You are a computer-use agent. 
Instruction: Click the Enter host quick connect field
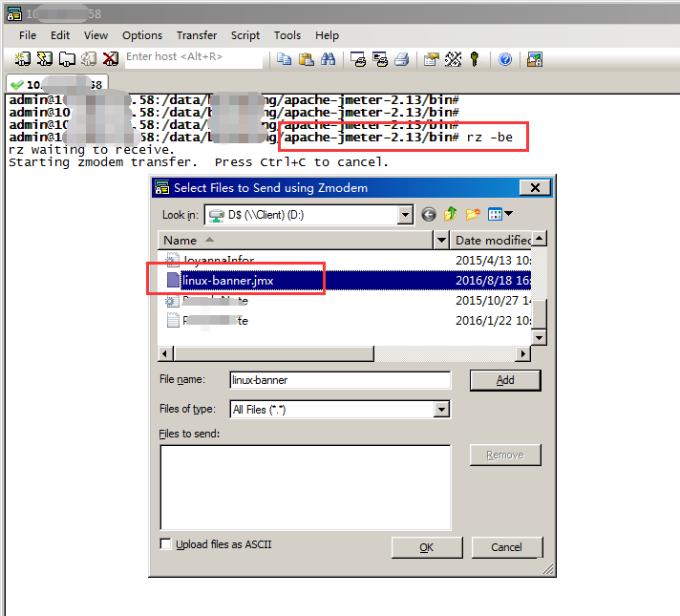[x=194, y=58]
